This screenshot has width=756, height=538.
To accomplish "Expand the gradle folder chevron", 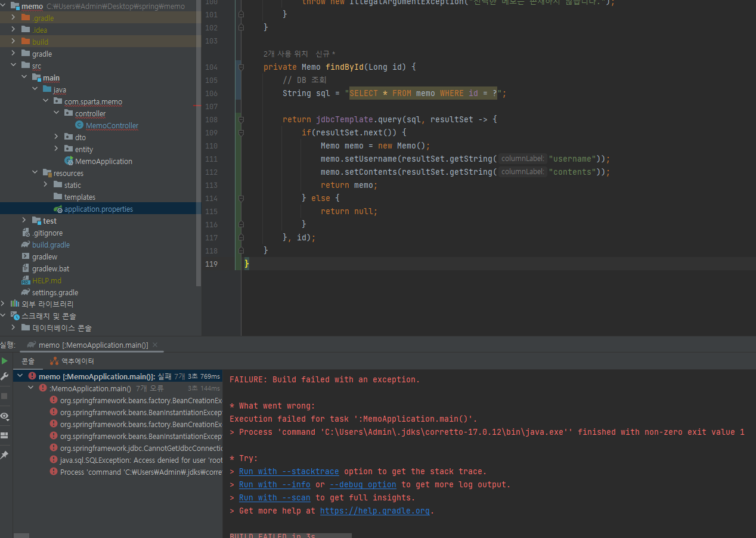I will click(13, 54).
